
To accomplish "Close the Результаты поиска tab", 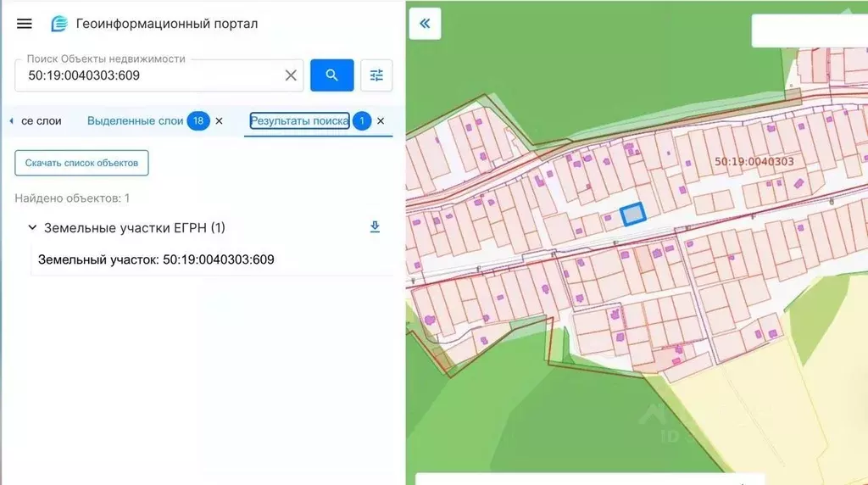I will pyautogui.click(x=381, y=121).
